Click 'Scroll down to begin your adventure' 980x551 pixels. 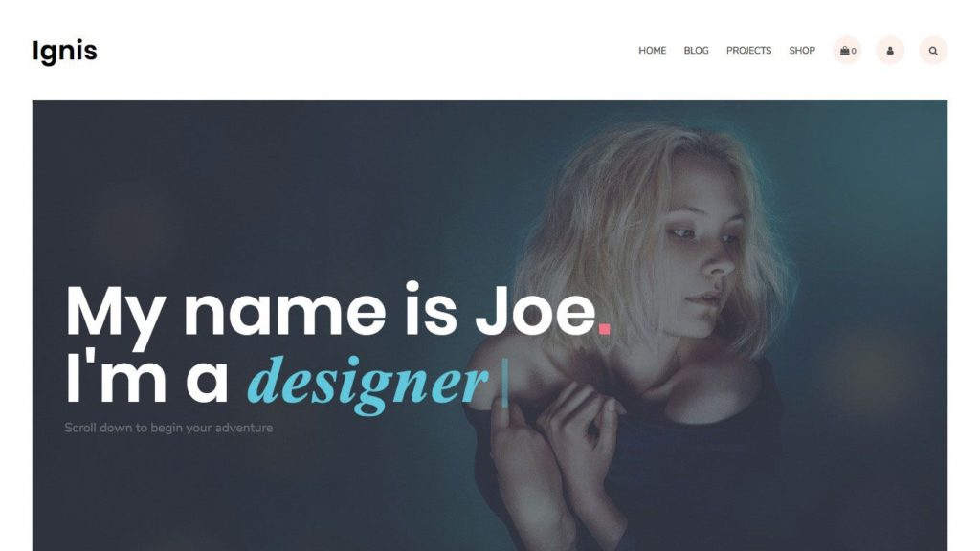point(168,428)
